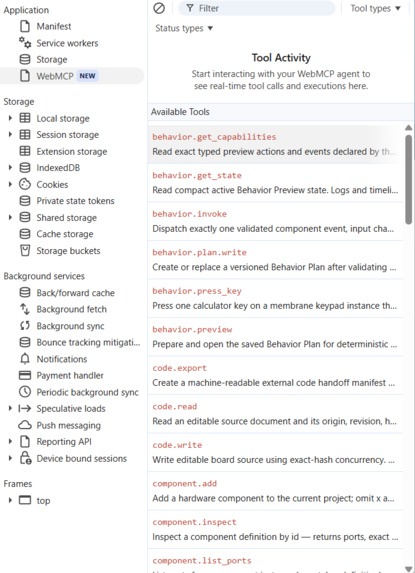Screen dimensions: 415x573
Task: Select the code.write tool
Action: click(276, 452)
